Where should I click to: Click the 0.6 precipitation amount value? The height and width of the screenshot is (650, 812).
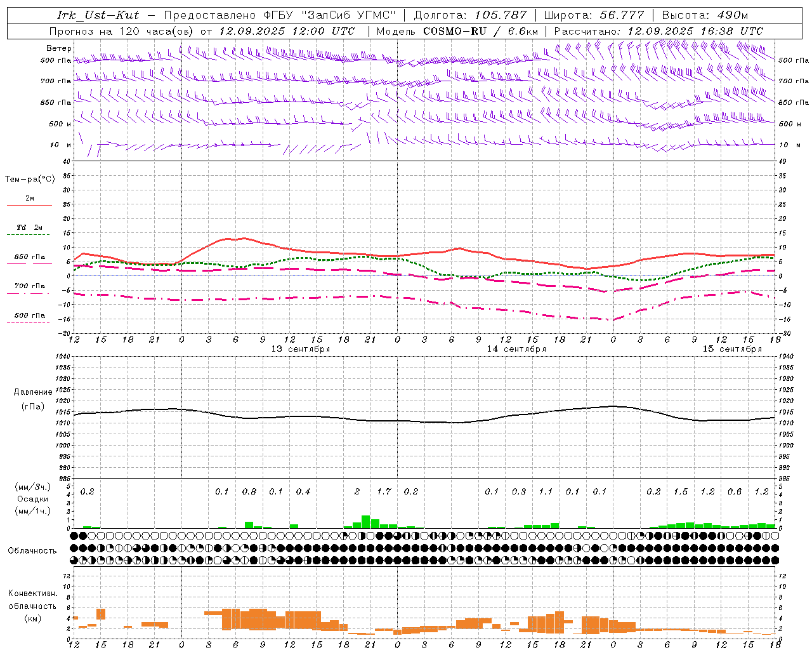pos(735,492)
